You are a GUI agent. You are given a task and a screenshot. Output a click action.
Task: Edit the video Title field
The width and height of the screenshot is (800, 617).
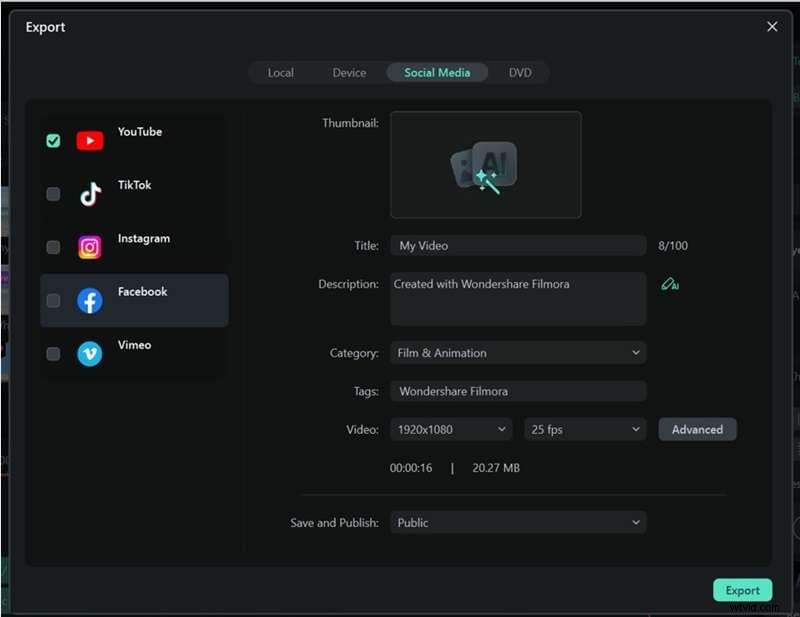517,245
